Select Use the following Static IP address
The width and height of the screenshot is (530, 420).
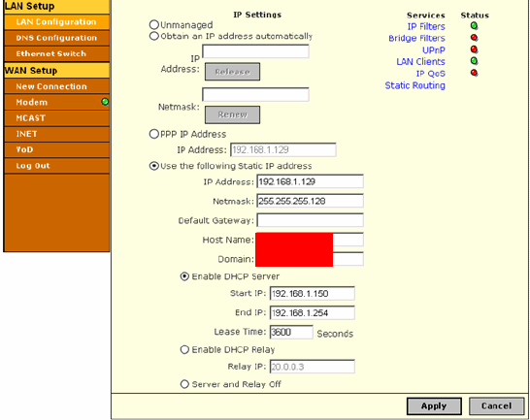click(154, 166)
